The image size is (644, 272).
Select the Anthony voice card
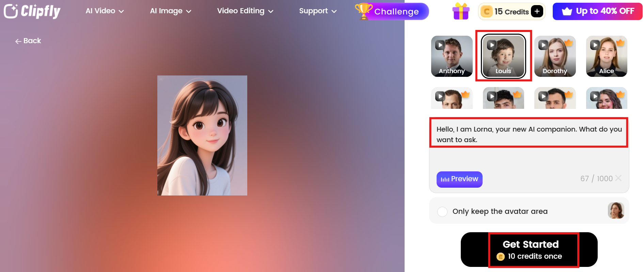[452, 56]
